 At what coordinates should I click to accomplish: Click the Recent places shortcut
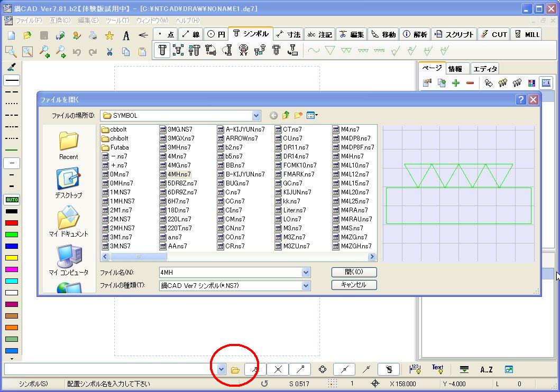[68, 145]
